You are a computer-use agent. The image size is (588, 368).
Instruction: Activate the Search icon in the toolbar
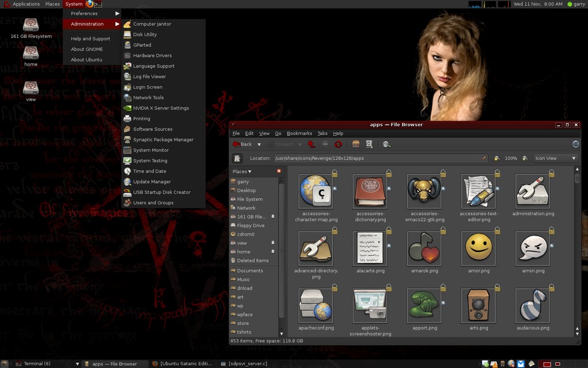click(x=386, y=144)
